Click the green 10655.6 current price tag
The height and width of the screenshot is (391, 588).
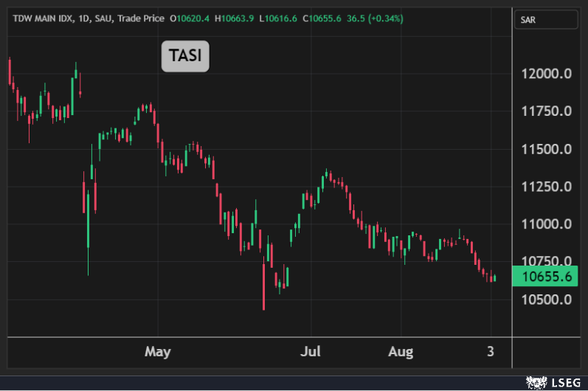(x=546, y=277)
